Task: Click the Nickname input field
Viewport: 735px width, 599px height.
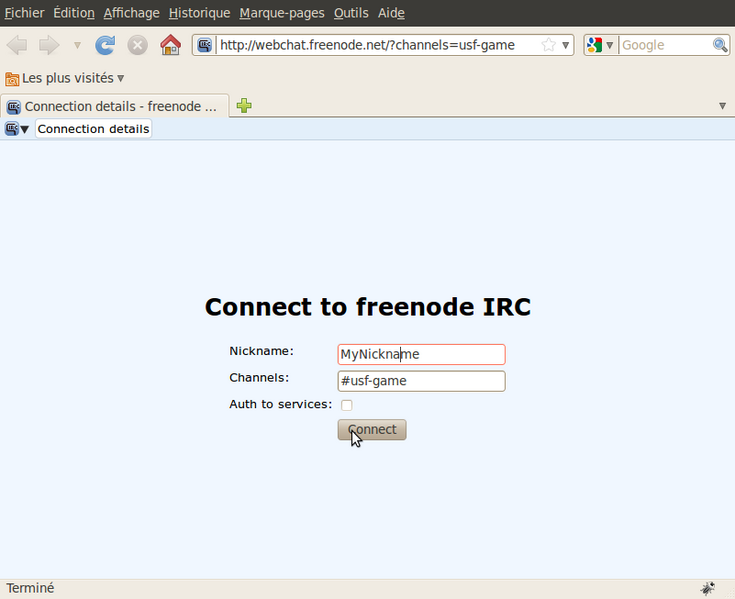Action: 421,354
